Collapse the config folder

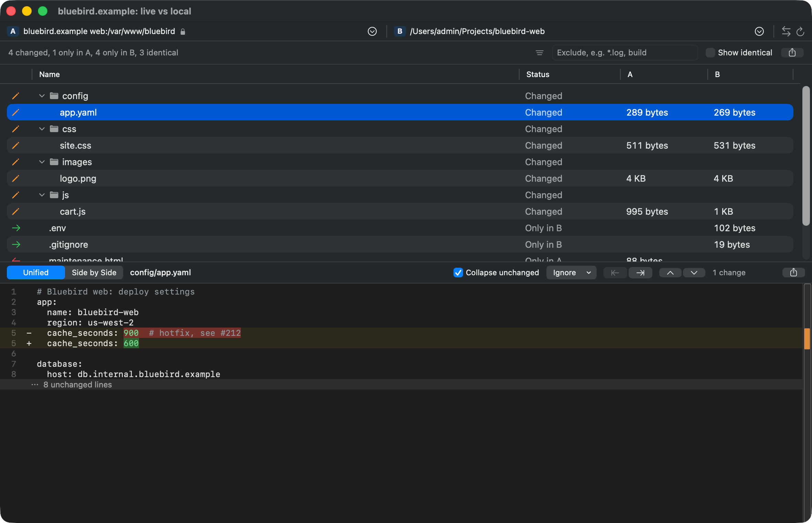pos(42,96)
